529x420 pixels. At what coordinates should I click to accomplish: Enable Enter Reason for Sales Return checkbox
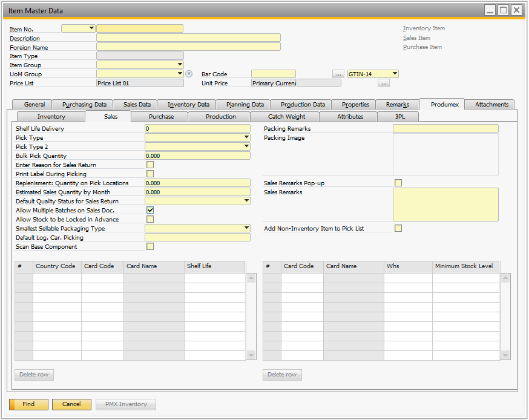click(x=150, y=165)
